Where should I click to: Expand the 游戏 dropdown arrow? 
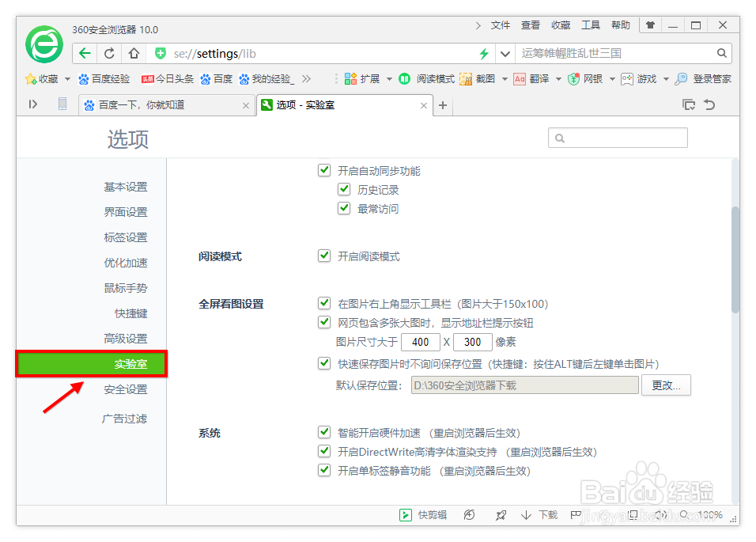click(x=666, y=79)
